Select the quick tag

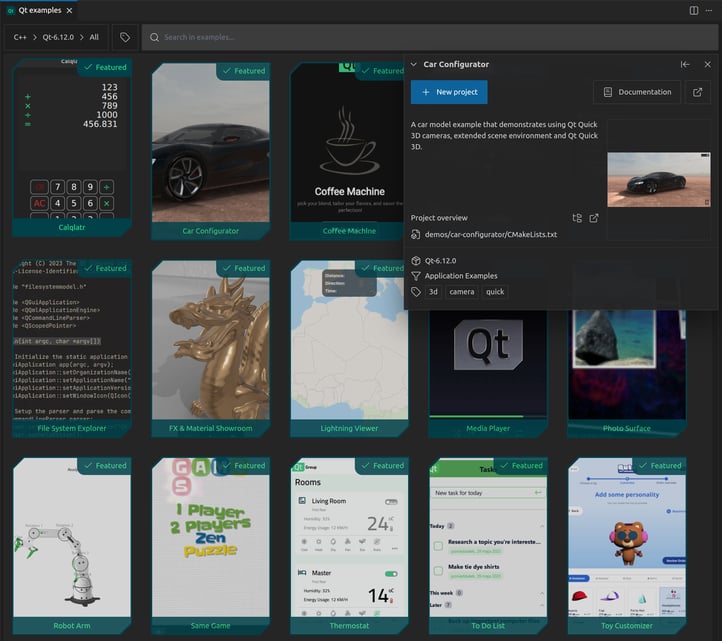495,291
